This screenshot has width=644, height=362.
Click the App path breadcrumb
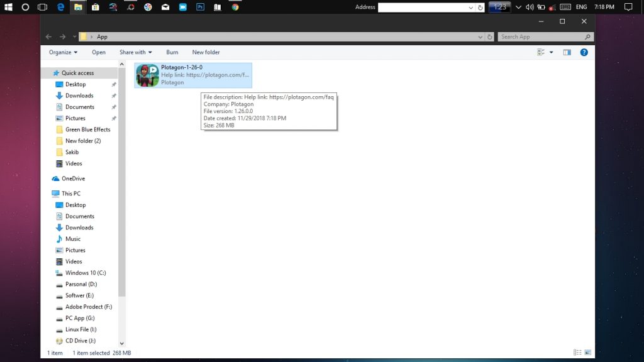[x=103, y=36]
